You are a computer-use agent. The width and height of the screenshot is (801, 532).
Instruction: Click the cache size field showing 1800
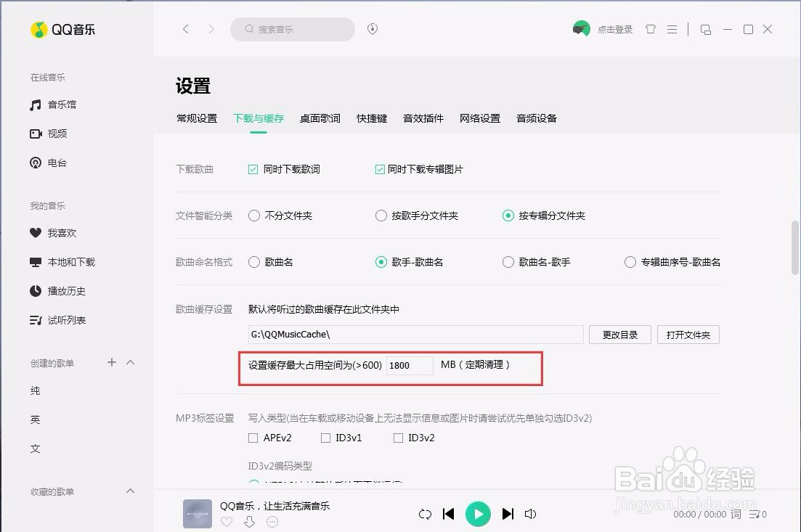(x=410, y=366)
